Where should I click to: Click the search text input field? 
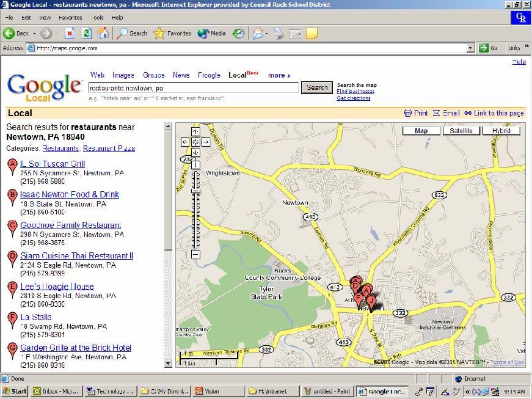(x=194, y=88)
